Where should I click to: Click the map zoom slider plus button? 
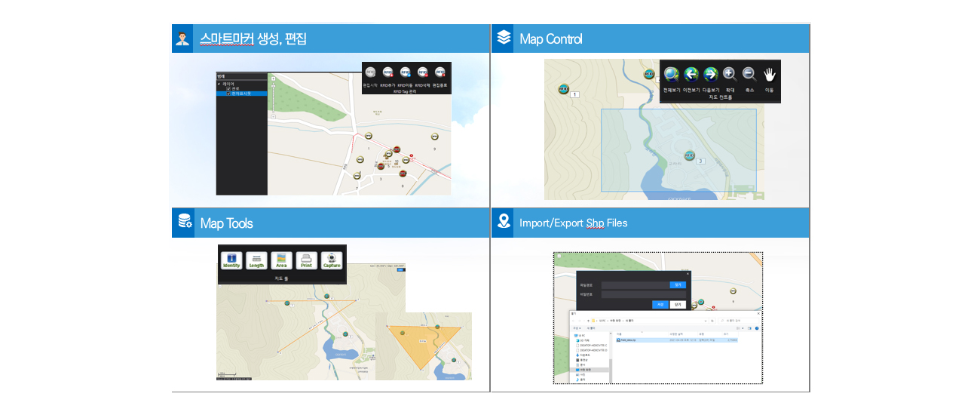(x=273, y=78)
